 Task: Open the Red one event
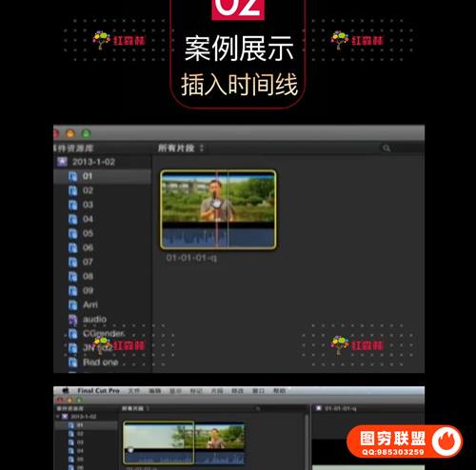click(x=94, y=362)
